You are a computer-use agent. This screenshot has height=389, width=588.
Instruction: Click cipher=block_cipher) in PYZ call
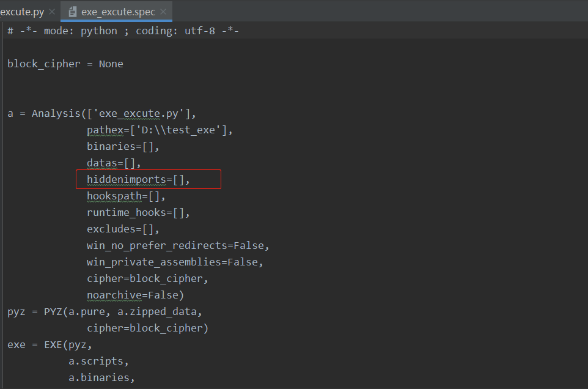coord(147,328)
